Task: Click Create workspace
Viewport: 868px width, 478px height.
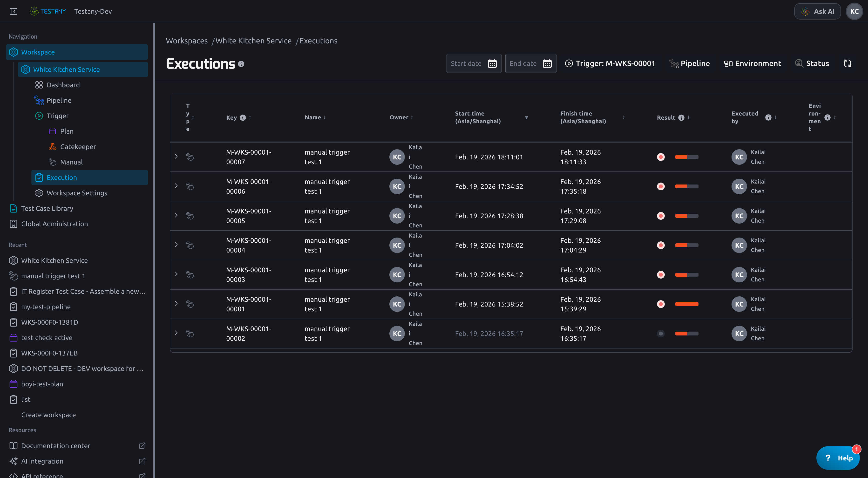Action: tap(48, 415)
